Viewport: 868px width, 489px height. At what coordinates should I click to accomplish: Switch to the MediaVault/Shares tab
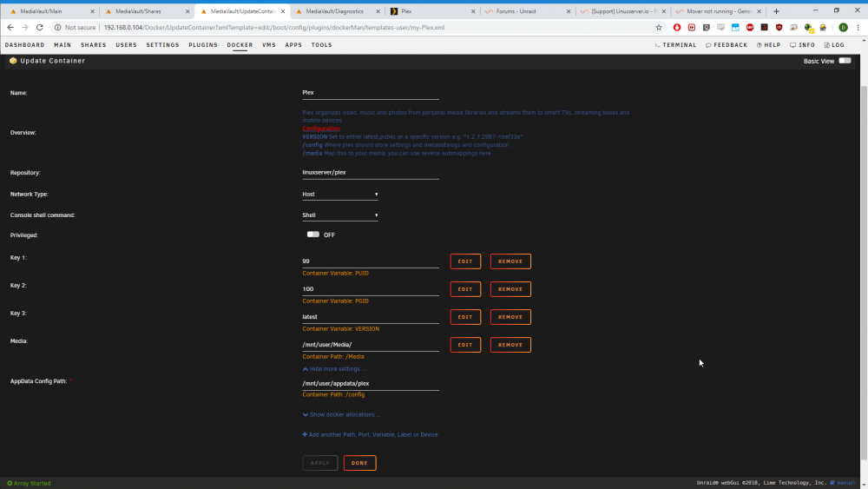[x=146, y=11]
